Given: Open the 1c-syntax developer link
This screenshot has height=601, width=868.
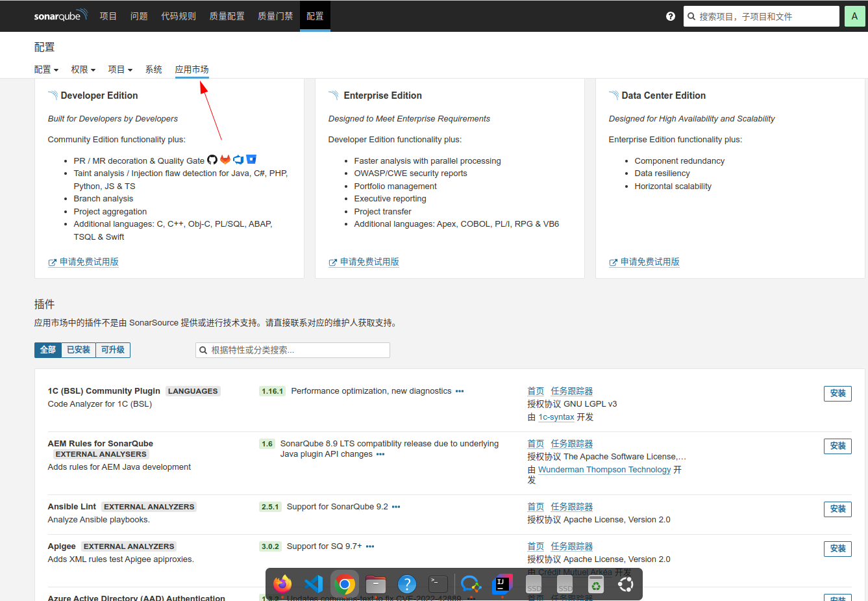Looking at the screenshot, I should (556, 417).
